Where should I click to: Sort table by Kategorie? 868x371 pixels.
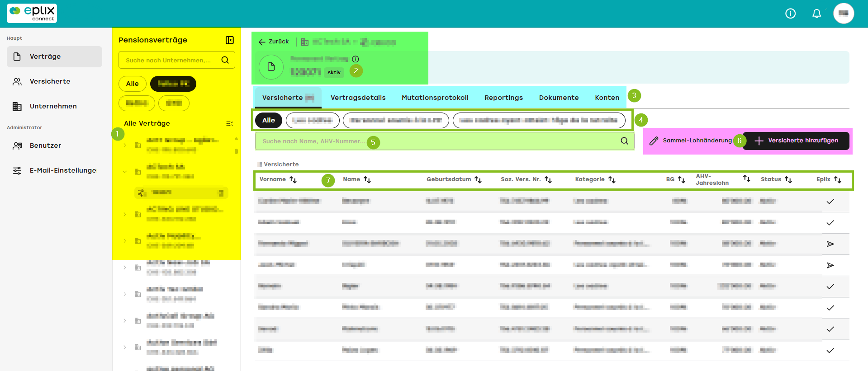[612, 179]
